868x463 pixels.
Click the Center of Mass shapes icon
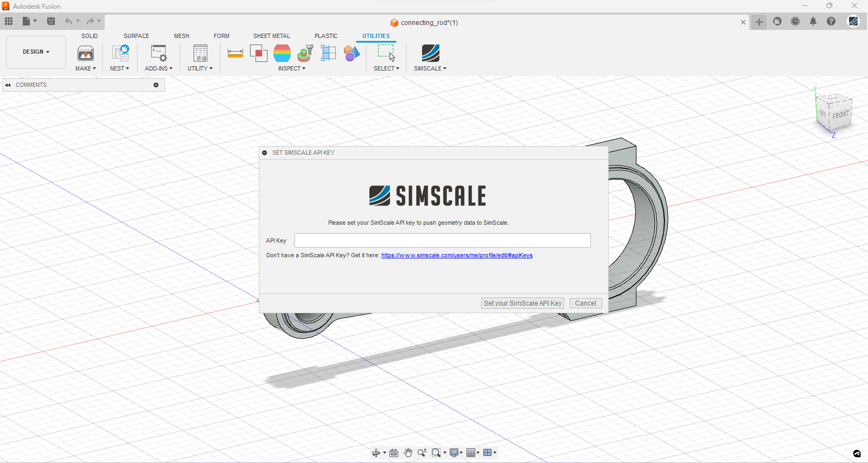coord(352,53)
